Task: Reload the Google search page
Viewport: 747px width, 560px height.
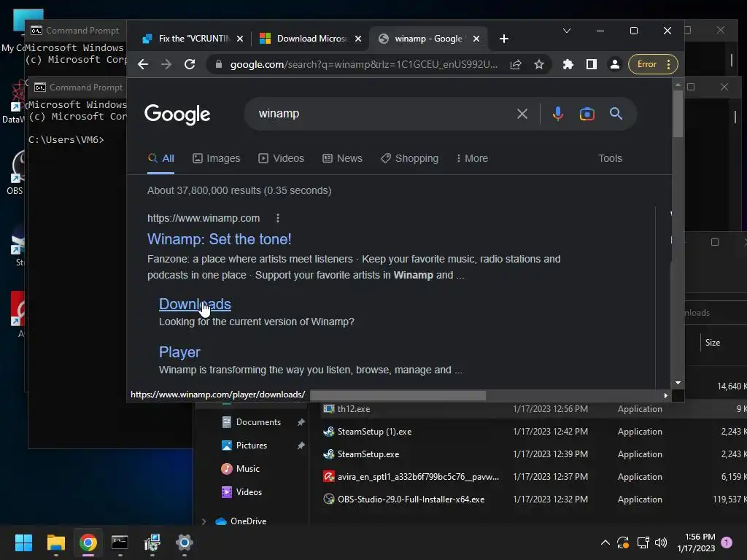Action: click(x=190, y=64)
